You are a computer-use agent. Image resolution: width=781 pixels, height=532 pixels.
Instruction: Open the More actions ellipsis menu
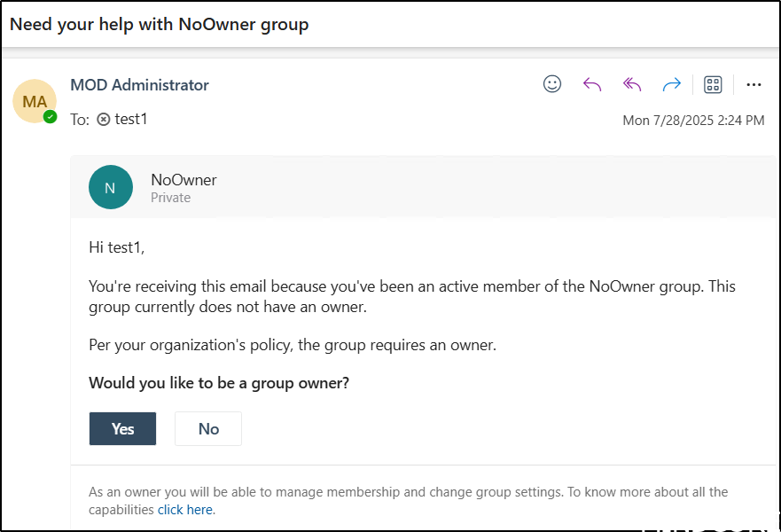pos(754,84)
